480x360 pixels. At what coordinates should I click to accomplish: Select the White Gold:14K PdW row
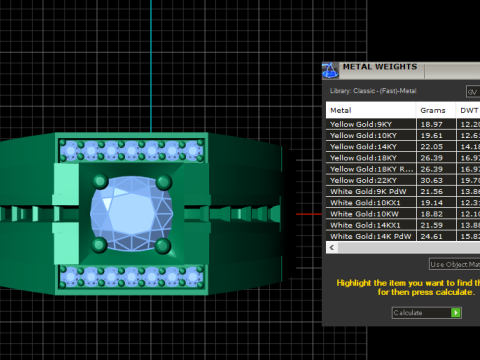click(x=403, y=236)
